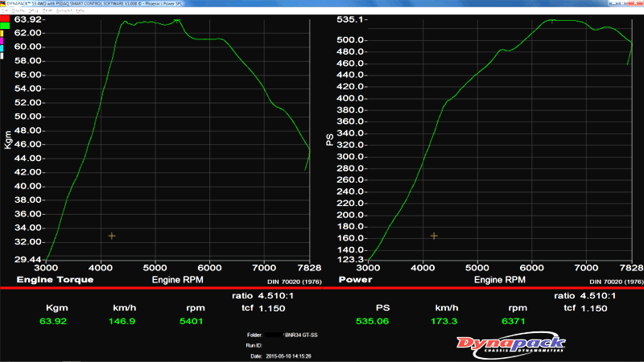This screenshot has width=644, height=362.
Task: Select the cyan run color swatch
Action: click(2, 47)
